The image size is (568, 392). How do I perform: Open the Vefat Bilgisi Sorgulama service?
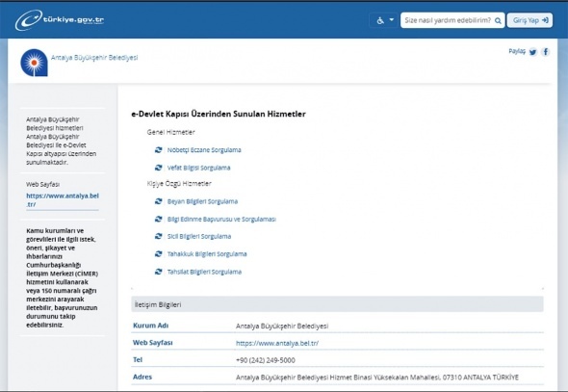(x=198, y=168)
